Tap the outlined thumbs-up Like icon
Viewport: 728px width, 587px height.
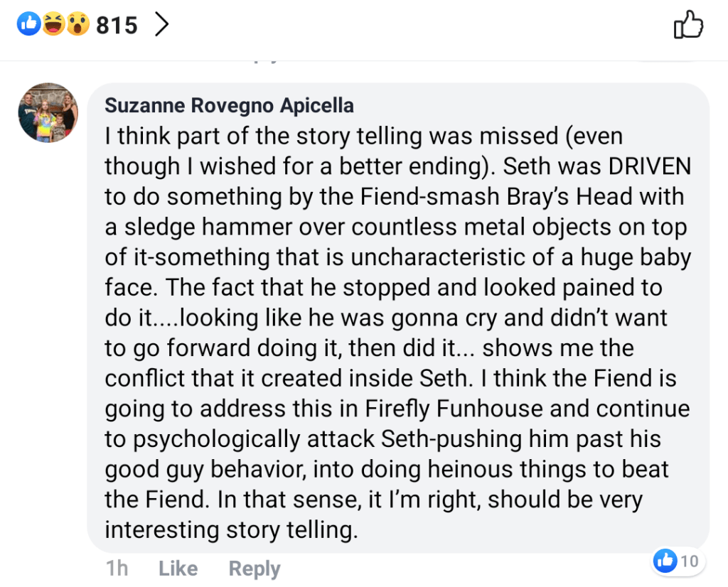[687, 26]
